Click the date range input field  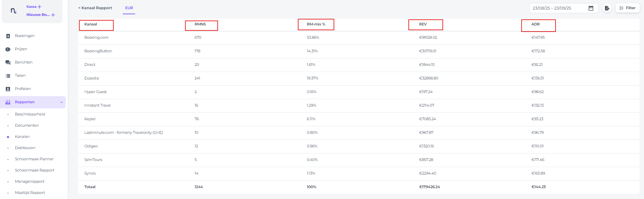[558, 8]
